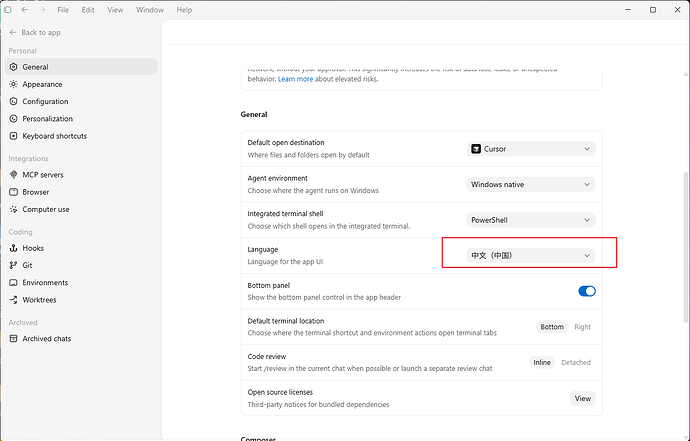Open the File menu

click(x=63, y=10)
